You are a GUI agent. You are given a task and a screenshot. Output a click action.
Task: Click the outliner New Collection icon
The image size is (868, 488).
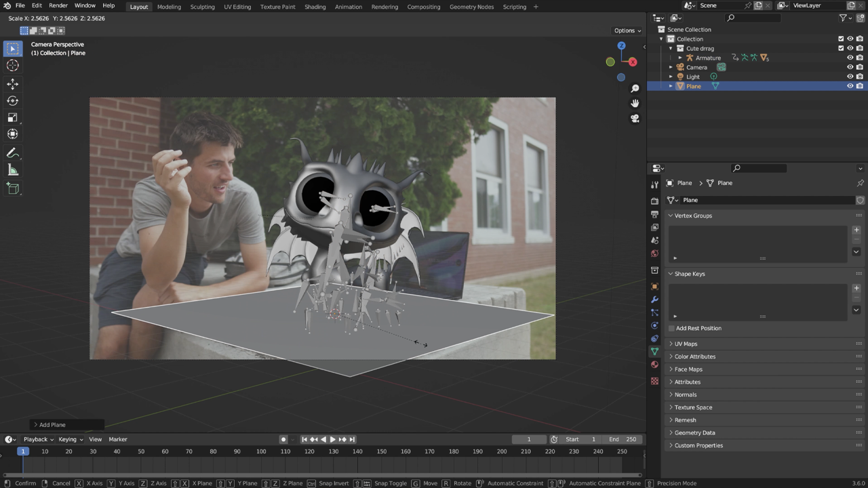click(x=860, y=18)
